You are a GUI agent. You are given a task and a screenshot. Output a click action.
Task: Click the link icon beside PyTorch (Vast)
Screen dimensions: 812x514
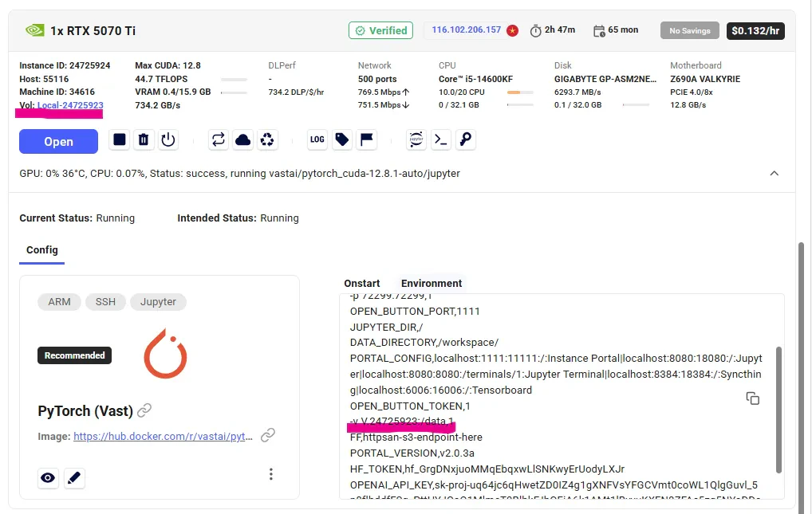144,410
